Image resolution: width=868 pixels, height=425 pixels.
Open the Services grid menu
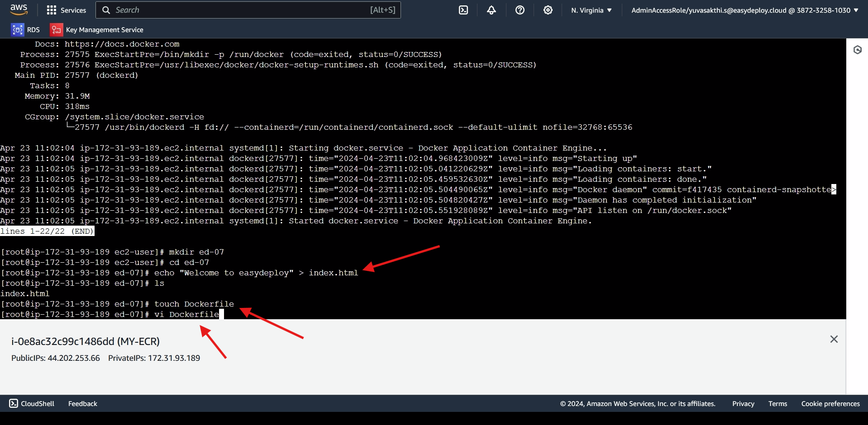click(x=52, y=10)
